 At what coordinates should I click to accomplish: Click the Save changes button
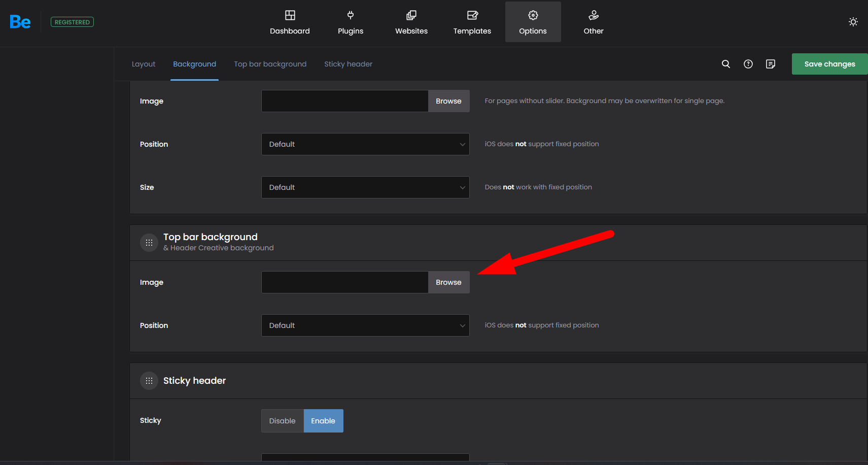(829, 64)
